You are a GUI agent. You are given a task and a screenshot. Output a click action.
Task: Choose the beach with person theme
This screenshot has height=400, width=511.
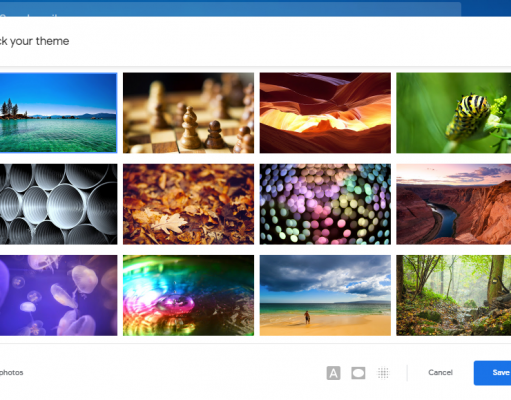coord(325,295)
